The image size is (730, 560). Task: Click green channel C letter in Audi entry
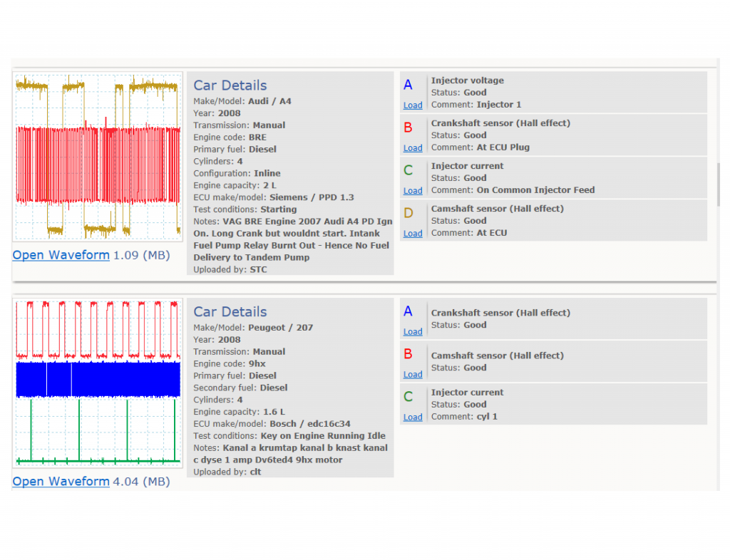click(408, 170)
